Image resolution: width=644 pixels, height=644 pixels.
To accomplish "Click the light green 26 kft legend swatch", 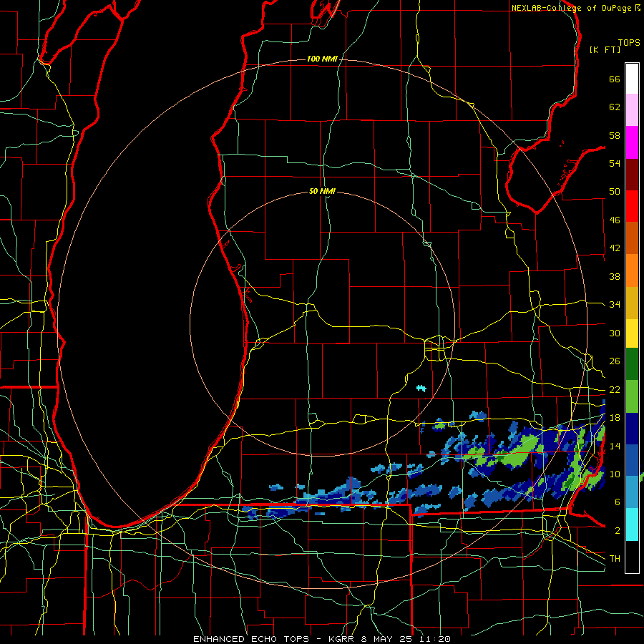I will coord(632,396).
